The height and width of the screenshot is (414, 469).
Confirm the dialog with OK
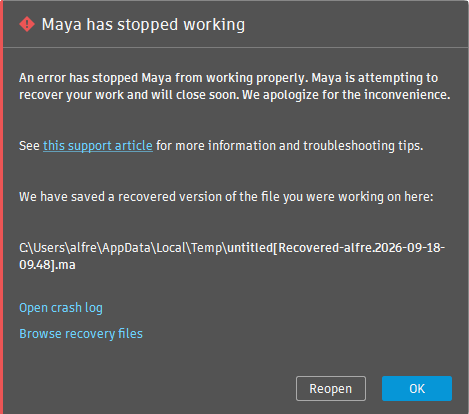(417, 389)
